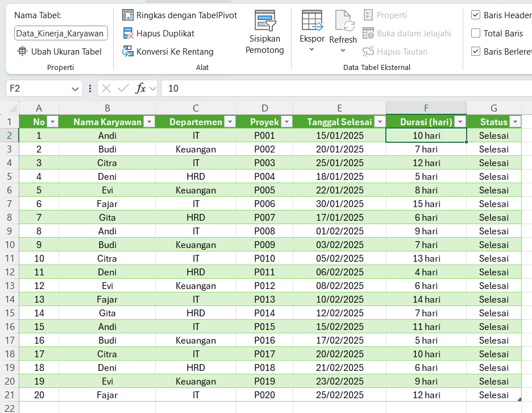The width and height of the screenshot is (532, 413).
Task: Click cell showing 4 hari
Action: [x=426, y=272]
